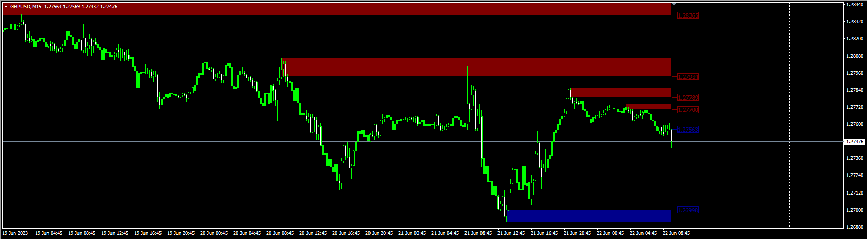Click 1.28200 on the price scale
The image size is (868, 240).
[856, 39]
